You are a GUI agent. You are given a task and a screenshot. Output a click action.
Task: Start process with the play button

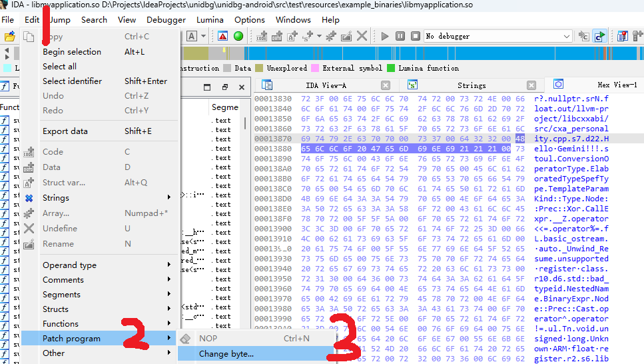click(x=385, y=36)
